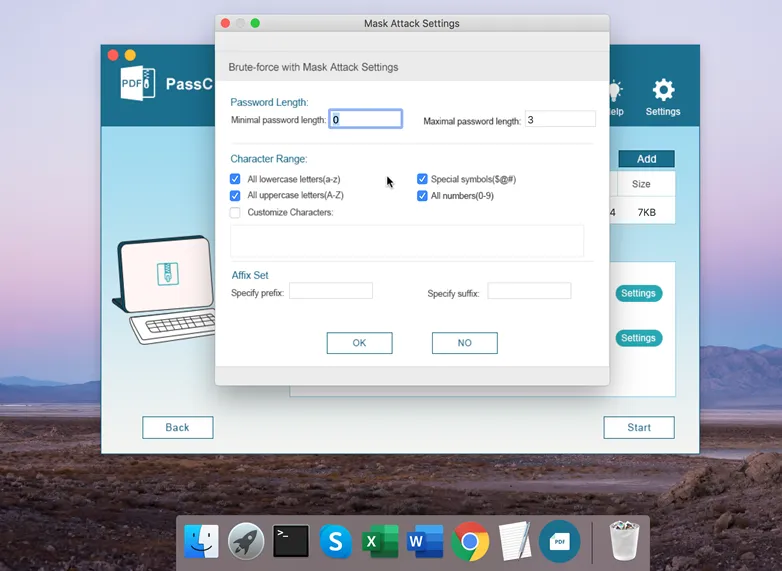Uncheck All numbers(0-9)

coord(422,195)
